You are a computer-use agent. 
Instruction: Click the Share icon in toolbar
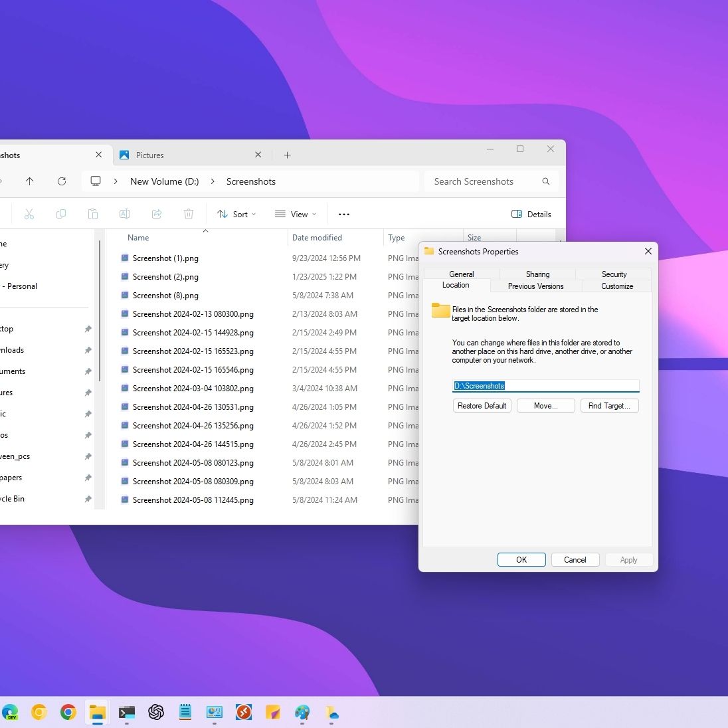click(157, 214)
